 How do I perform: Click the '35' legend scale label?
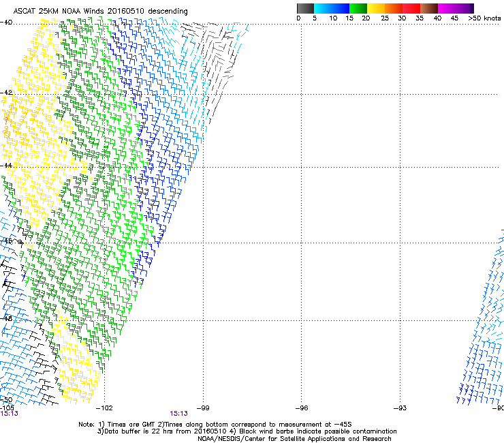[420, 18]
